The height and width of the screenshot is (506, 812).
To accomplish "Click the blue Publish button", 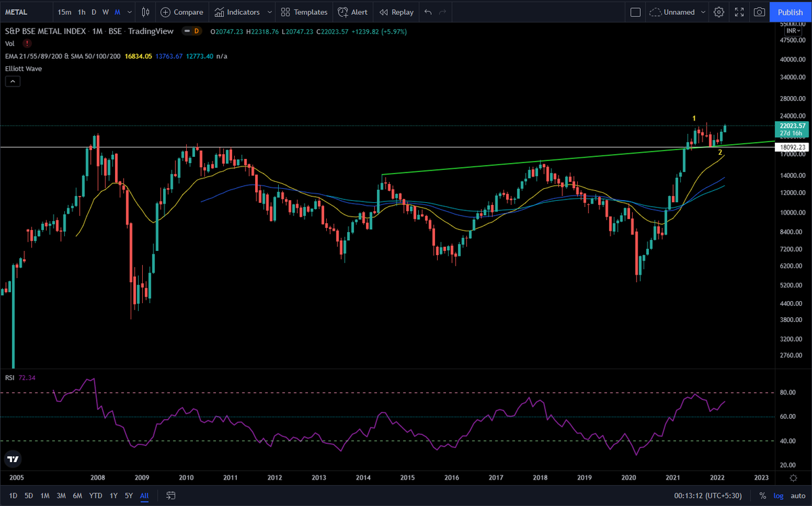I will (790, 12).
